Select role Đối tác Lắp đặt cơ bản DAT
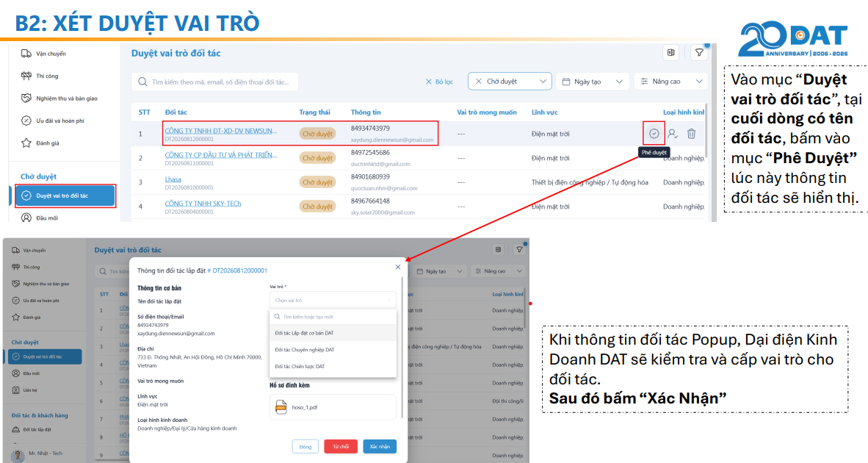Viewport: 868px width, 463px height. pos(333,333)
